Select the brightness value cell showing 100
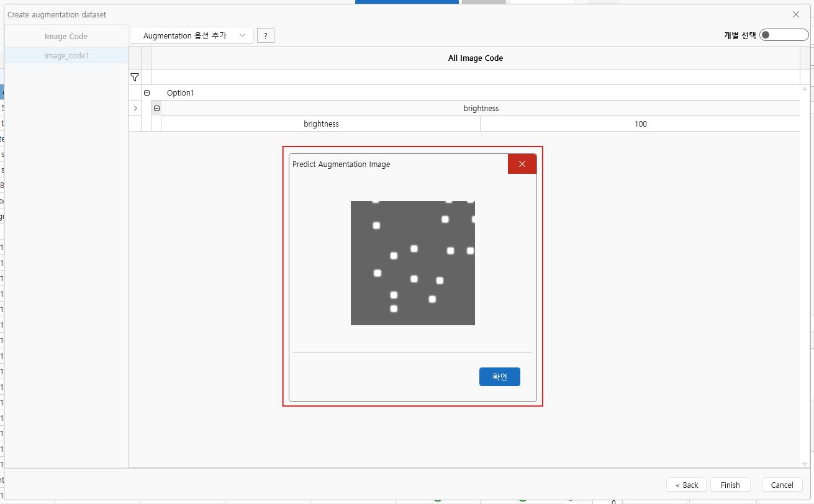 [x=640, y=124]
